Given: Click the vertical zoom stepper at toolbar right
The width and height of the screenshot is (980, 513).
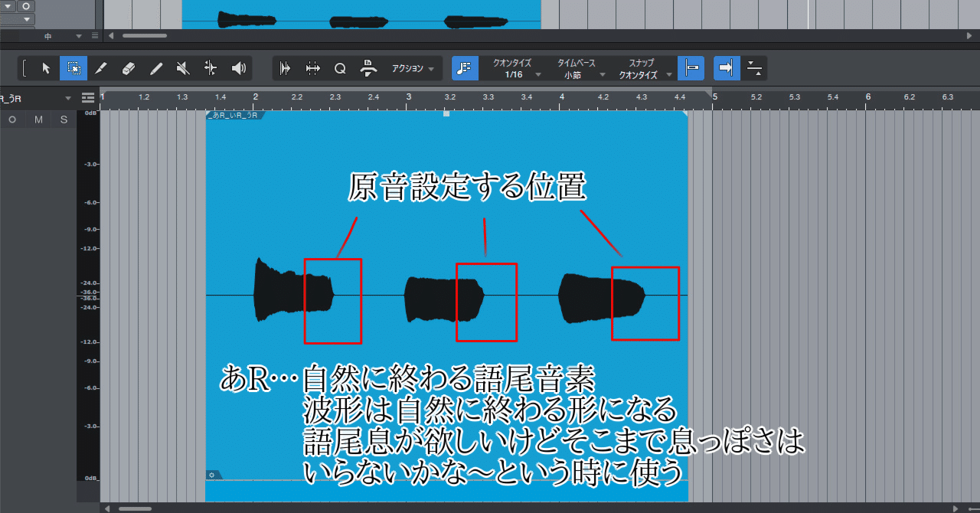Looking at the screenshot, I should 755,68.
